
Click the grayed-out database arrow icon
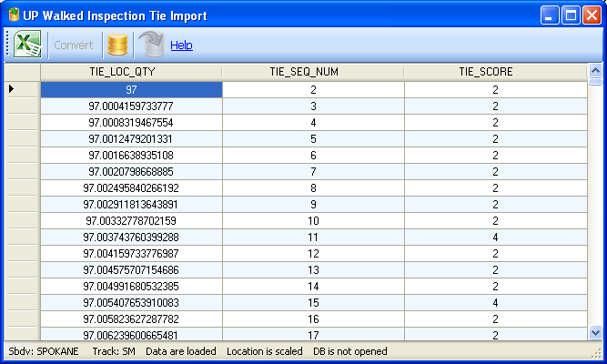tap(151, 45)
